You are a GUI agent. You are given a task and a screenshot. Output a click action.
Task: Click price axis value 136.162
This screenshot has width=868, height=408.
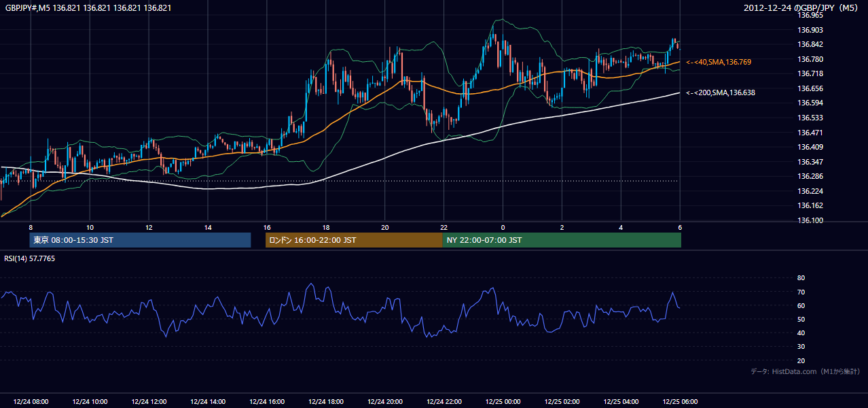(810, 205)
